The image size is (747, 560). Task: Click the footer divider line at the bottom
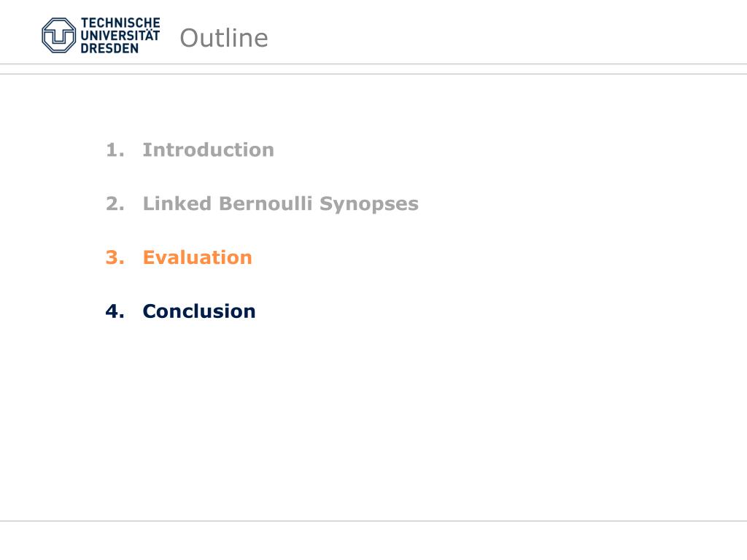(x=373, y=521)
